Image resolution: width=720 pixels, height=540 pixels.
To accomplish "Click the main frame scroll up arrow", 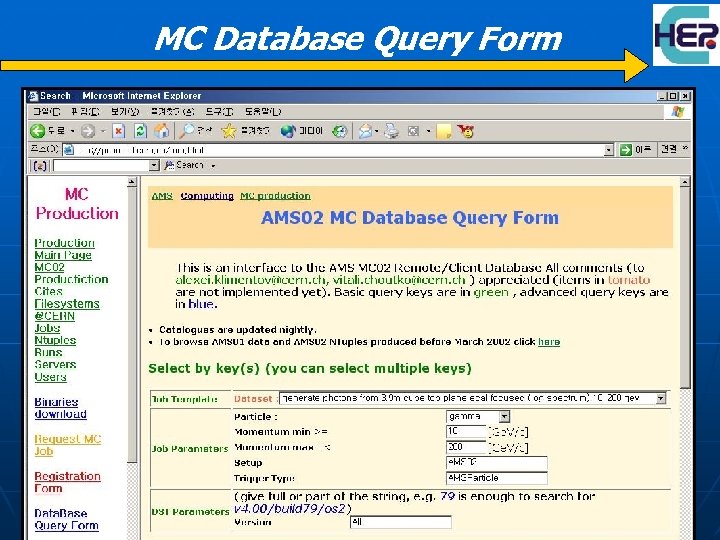I will point(685,182).
